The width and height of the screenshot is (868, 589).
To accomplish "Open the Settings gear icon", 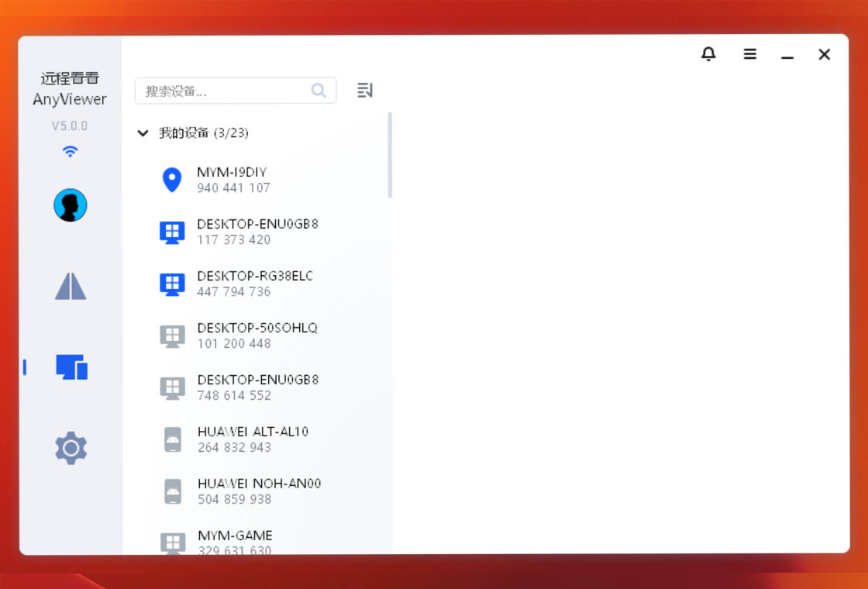I will coord(71,448).
